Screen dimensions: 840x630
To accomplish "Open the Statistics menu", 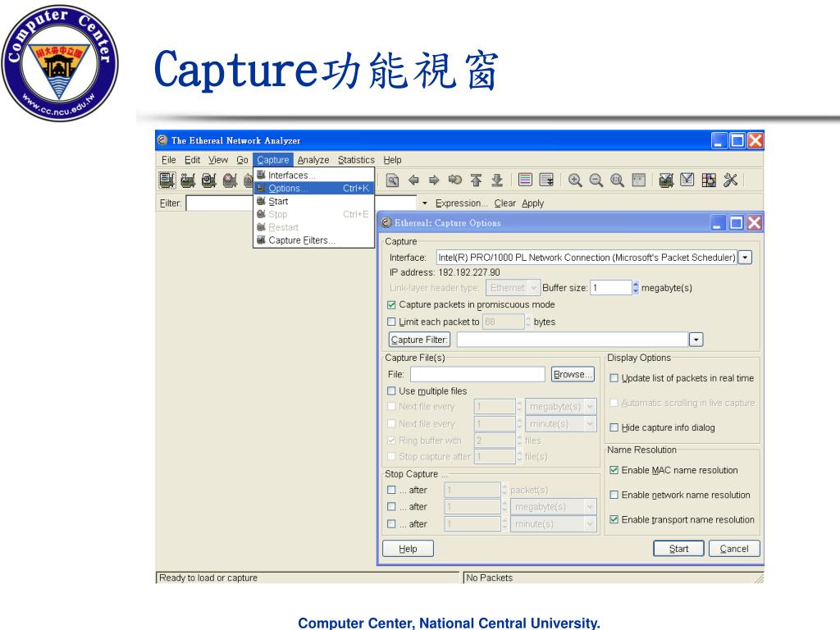I will click(356, 160).
